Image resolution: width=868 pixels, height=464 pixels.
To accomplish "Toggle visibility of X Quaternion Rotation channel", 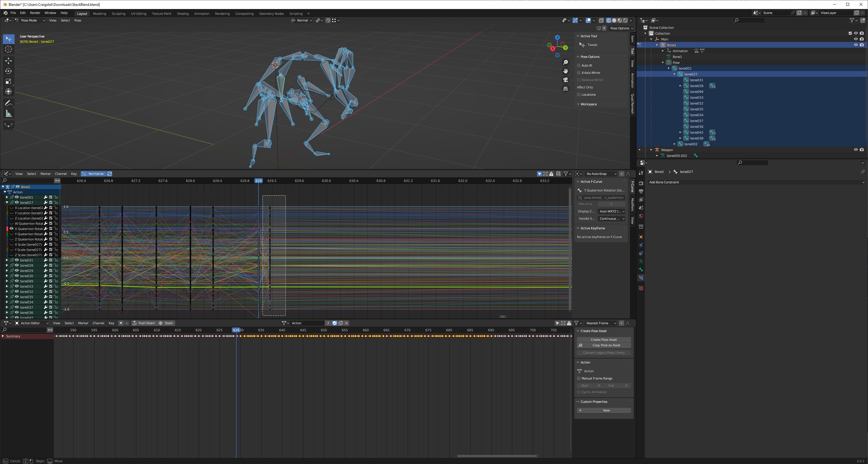I will (11, 229).
